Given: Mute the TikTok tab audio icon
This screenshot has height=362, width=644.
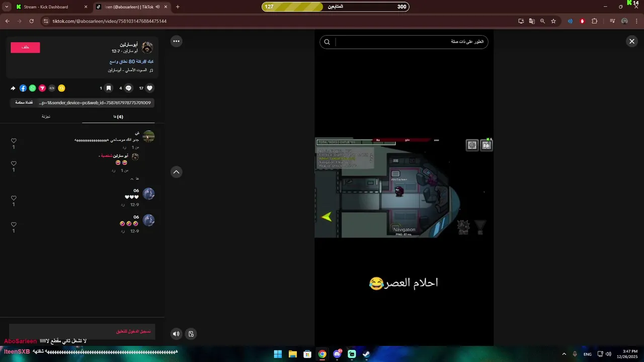Looking at the screenshot, I should 157,7.
